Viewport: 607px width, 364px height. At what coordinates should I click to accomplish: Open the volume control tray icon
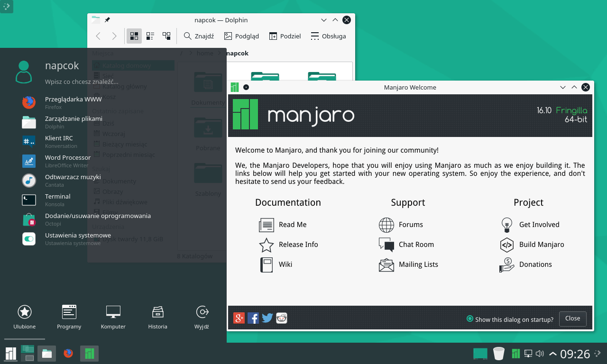pyautogui.click(x=540, y=354)
